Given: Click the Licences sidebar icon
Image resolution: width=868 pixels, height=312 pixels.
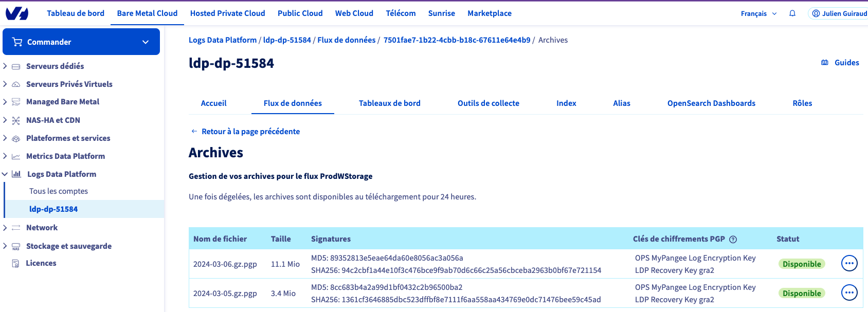Looking at the screenshot, I should click(16, 263).
